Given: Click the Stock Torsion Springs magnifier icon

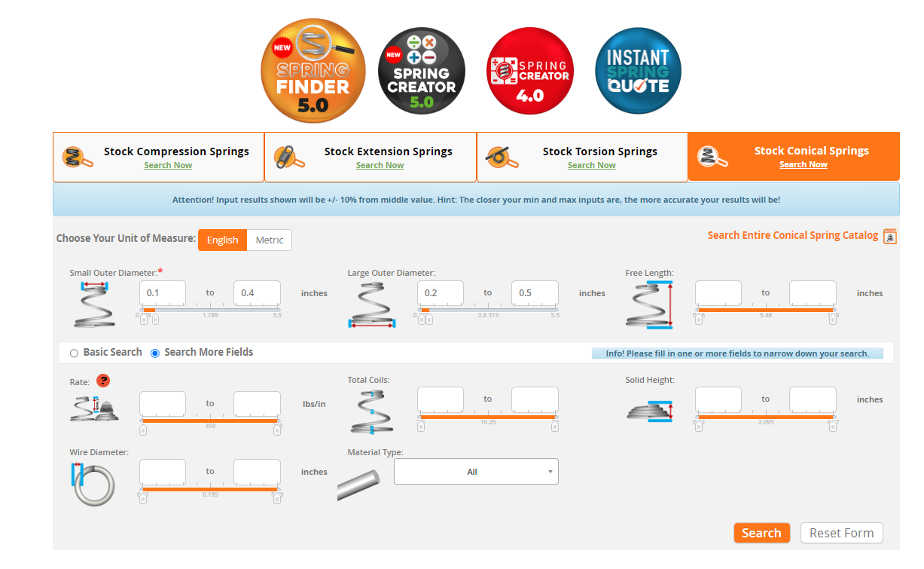Looking at the screenshot, I should pos(501,157).
